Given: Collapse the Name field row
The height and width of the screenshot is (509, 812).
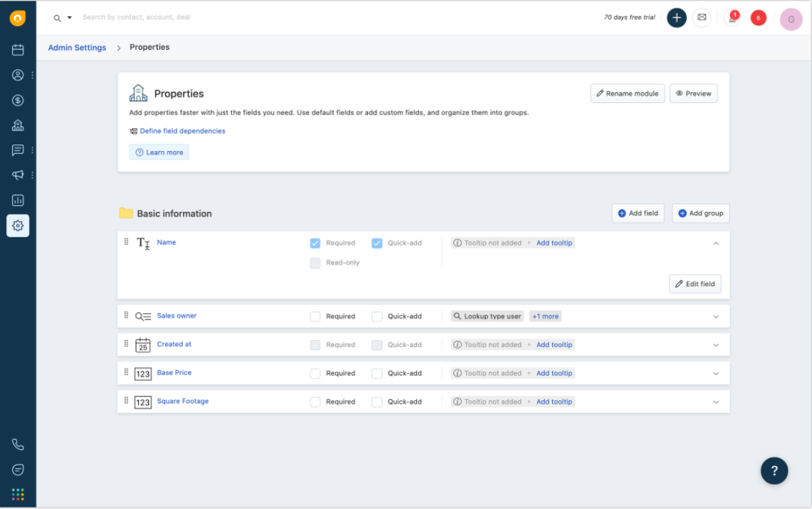Looking at the screenshot, I should [x=716, y=243].
